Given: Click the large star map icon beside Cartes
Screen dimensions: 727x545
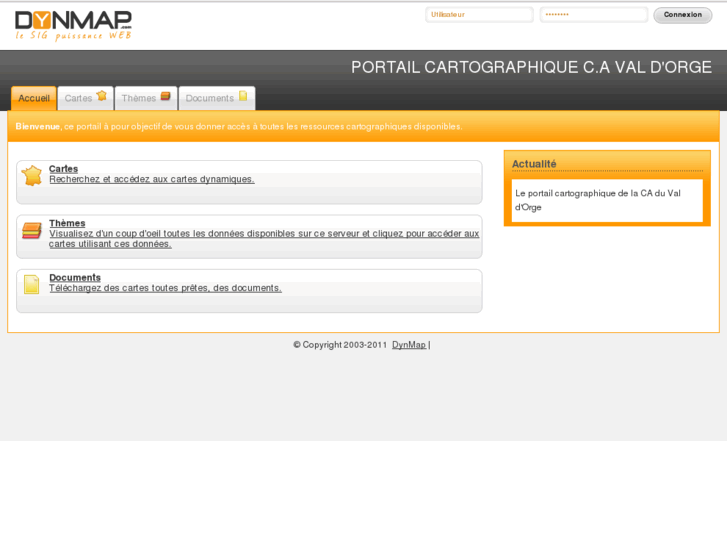Looking at the screenshot, I should 32,176.
